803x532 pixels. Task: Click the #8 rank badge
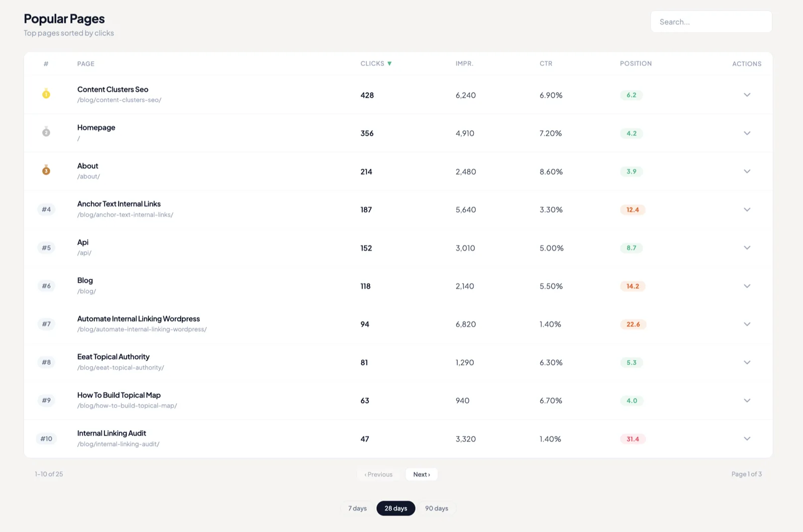tap(46, 362)
